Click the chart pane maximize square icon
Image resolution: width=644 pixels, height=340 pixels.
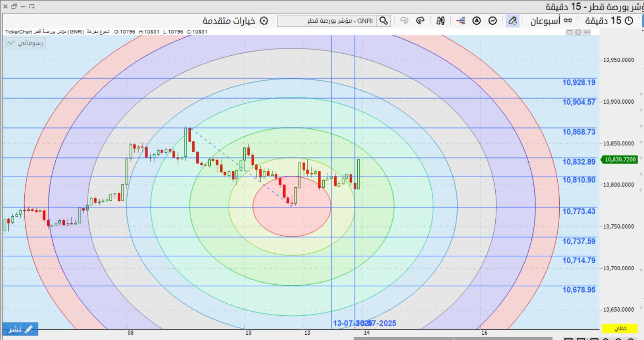click(x=569, y=32)
